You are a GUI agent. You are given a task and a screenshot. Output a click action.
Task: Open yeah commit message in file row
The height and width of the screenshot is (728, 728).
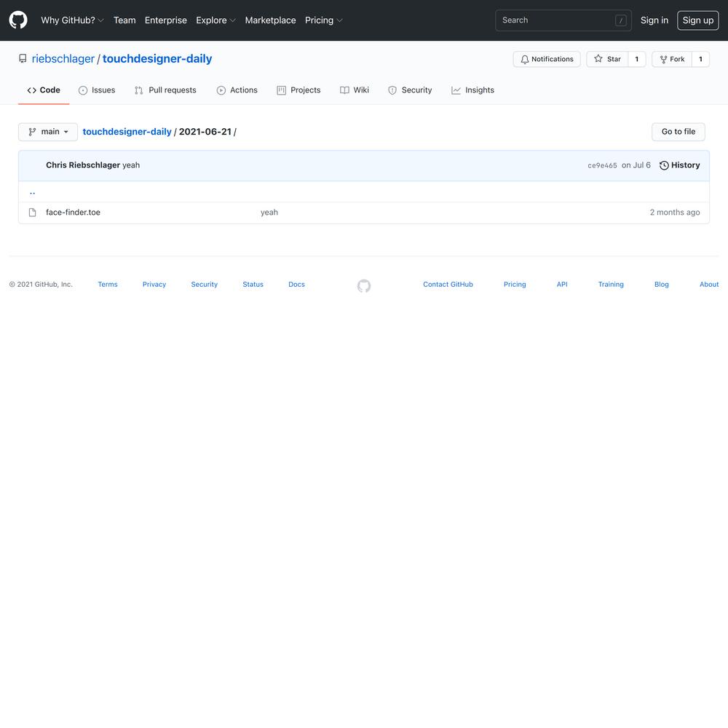[269, 213]
